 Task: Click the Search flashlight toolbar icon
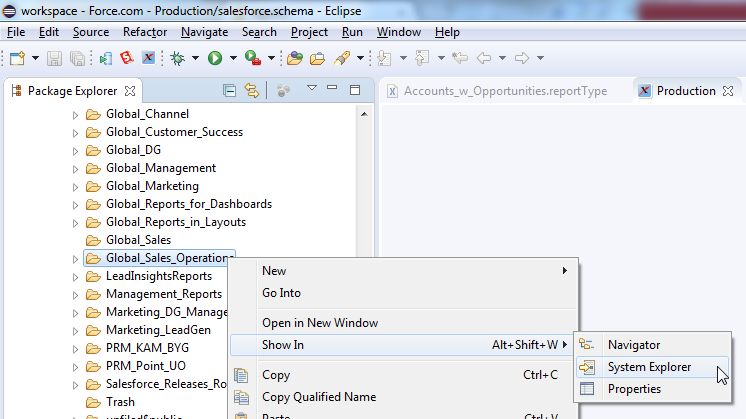click(x=342, y=58)
